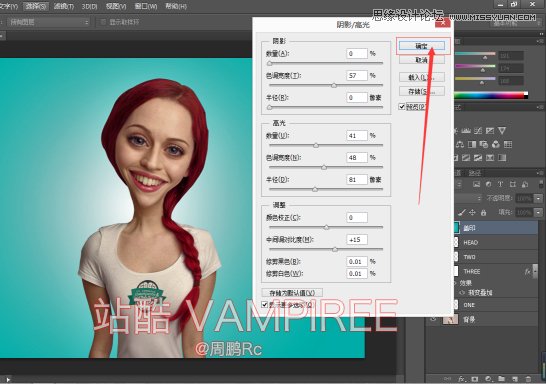Click the 确定 button in Shadows/Highlights dialog

(422, 46)
